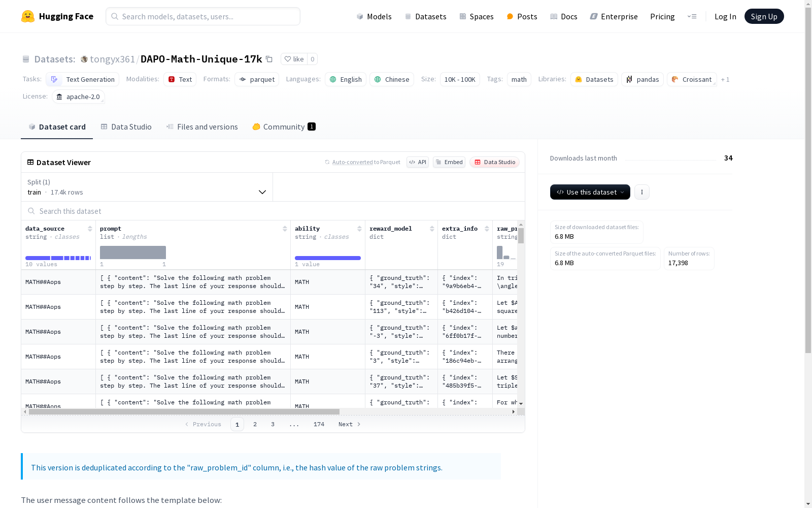Open the more navigation menu icon

point(692,16)
